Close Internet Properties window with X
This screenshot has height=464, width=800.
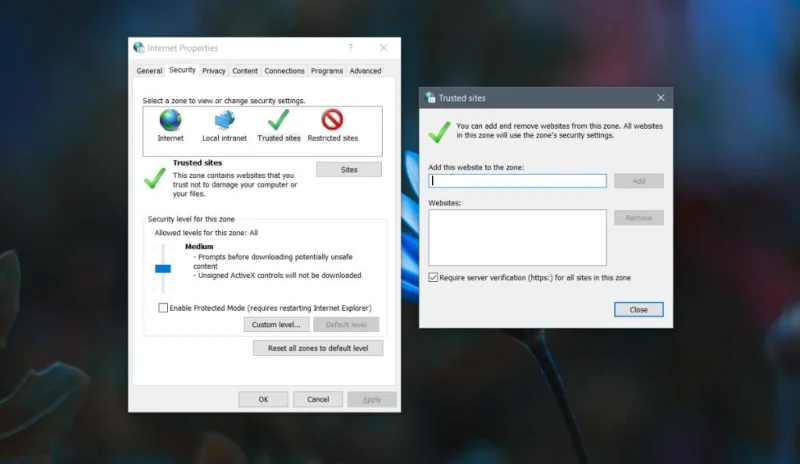(384, 47)
